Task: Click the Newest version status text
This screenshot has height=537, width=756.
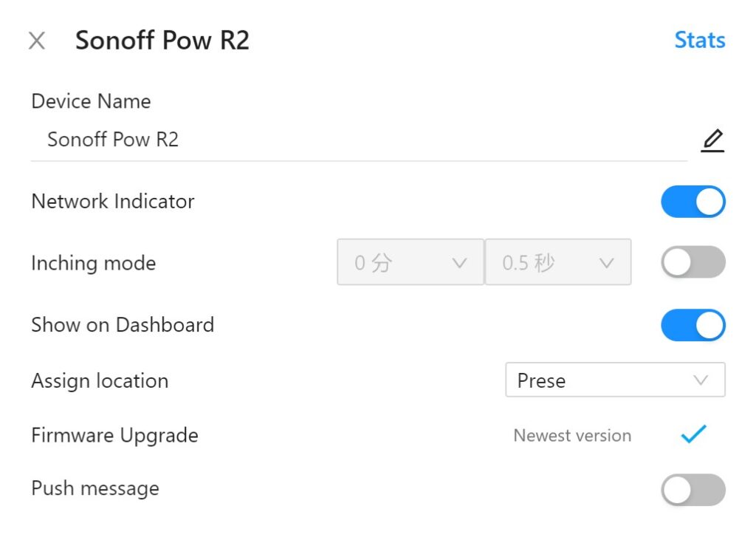Action: pyautogui.click(x=572, y=436)
